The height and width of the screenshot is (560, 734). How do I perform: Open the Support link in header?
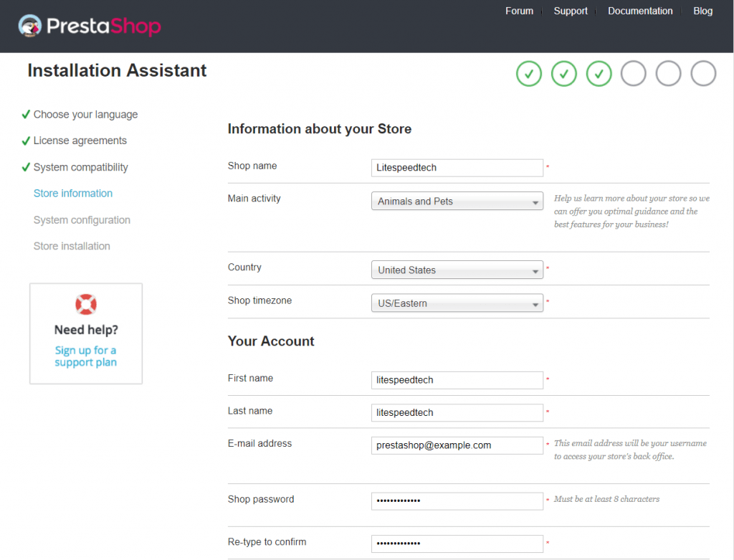tap(570, 11)
